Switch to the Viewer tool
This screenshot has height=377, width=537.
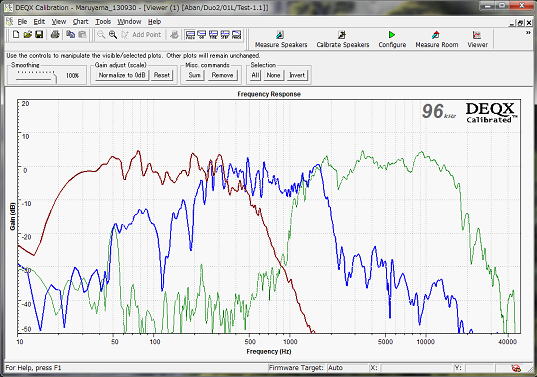point(477,39)
